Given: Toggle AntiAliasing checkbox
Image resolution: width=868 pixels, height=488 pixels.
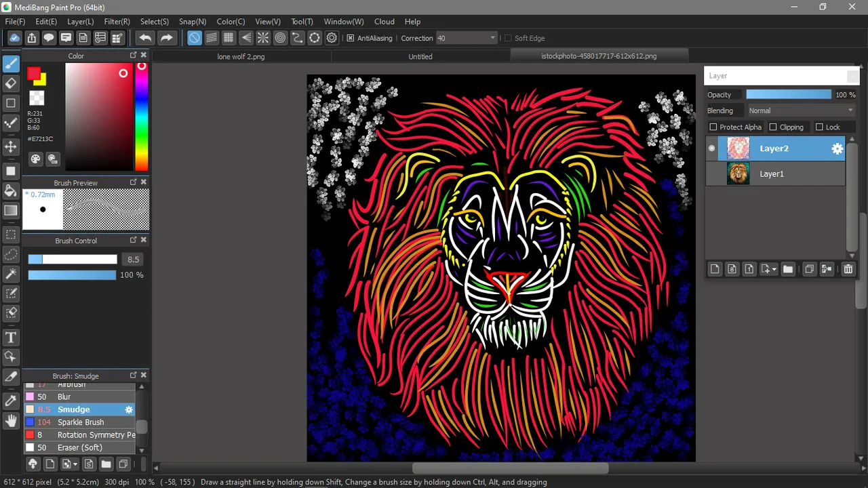Looking at the screenshot, I should point(351,38).
